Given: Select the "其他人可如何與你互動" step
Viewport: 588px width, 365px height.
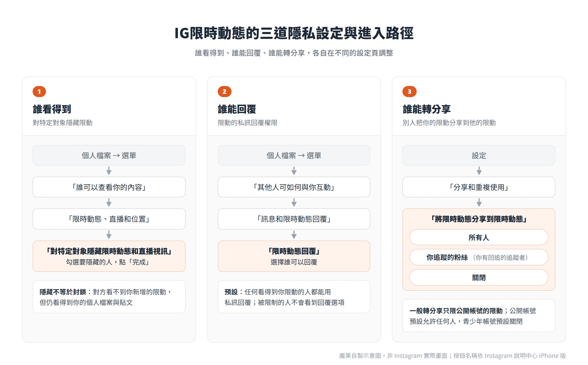Looking at the screenshot, I should tap(294, 187).
